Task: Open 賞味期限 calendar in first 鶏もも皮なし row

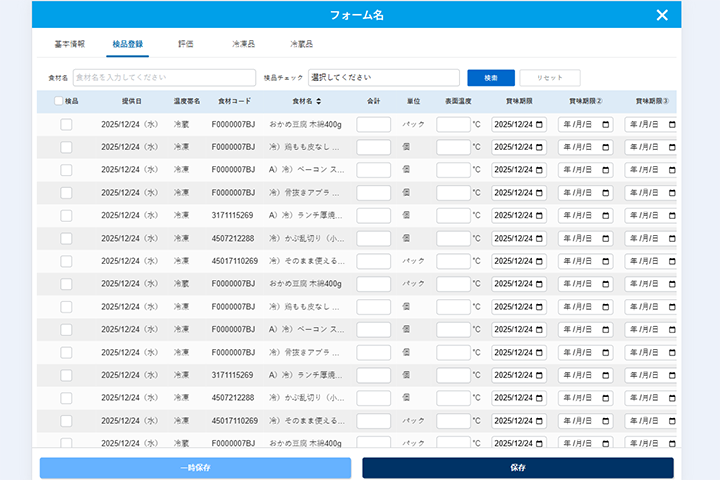Action: click(x=539, y=147)
